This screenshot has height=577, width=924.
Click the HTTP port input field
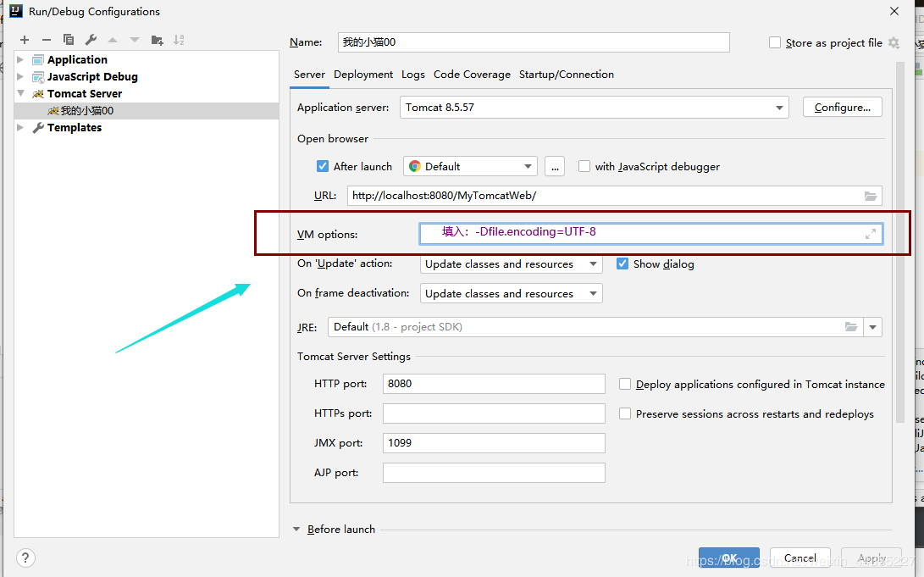(494, 384)
